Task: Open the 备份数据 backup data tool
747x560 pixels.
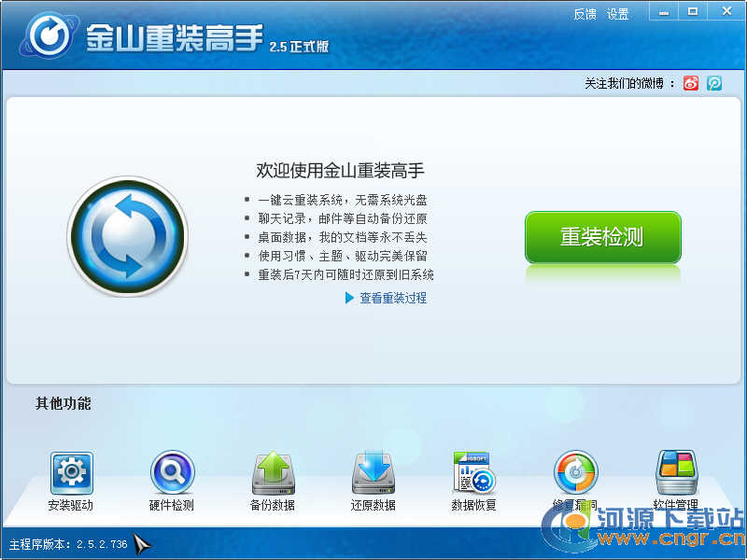Action: (273, 473)
